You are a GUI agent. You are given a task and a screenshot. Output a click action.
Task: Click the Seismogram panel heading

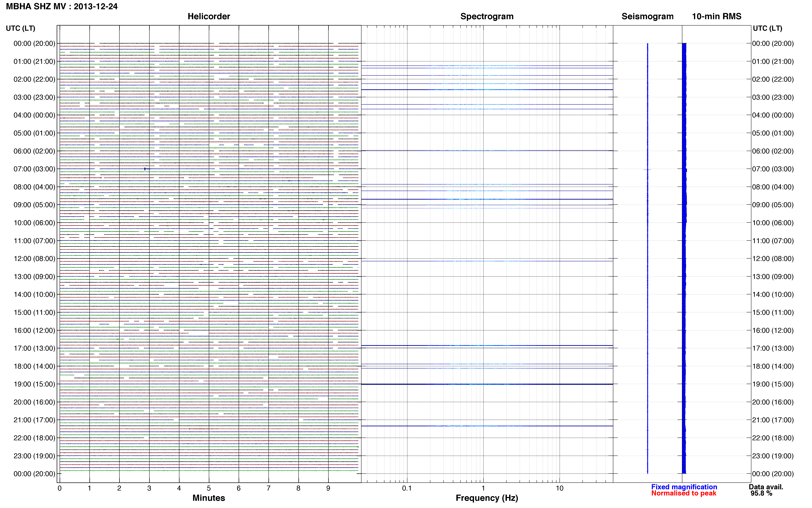tap(648, 16)
